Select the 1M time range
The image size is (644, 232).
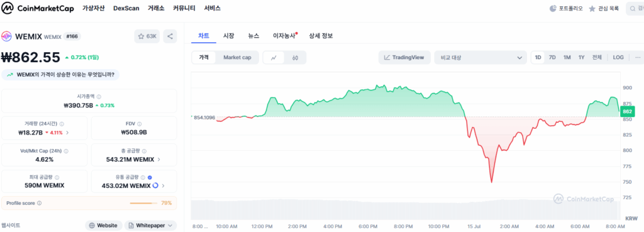(567, 57)
